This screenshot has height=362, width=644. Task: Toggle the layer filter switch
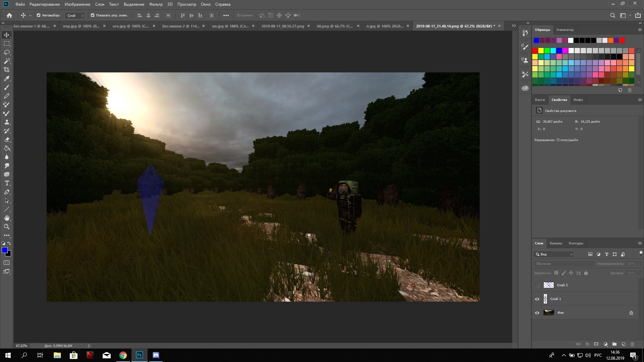[641, 253]
